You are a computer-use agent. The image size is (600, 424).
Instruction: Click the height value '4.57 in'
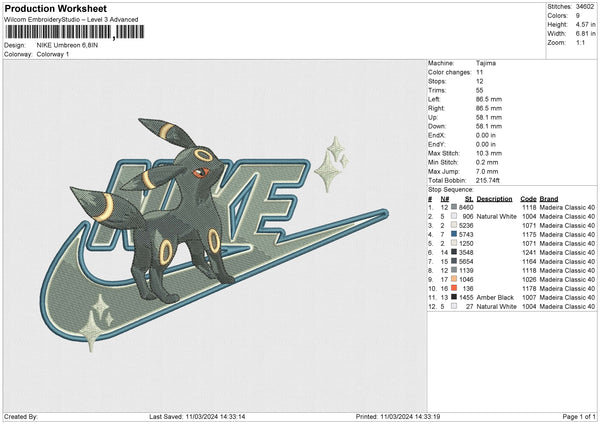(585, 24)
